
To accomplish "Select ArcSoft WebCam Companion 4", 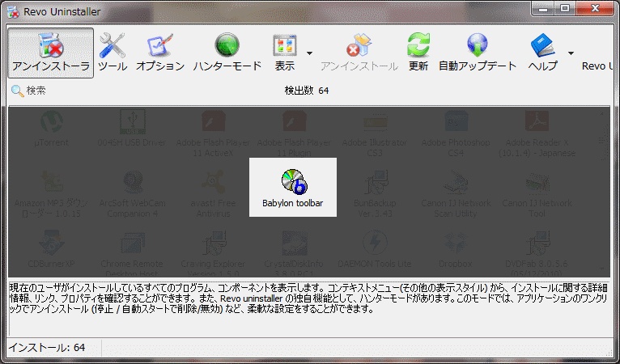I will click(x=132, y=193).
